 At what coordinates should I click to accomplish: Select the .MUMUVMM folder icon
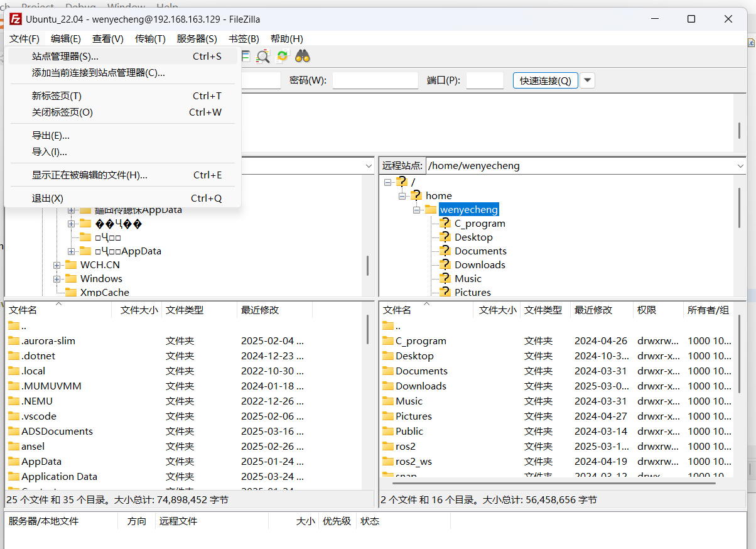[x=14, y=386]
